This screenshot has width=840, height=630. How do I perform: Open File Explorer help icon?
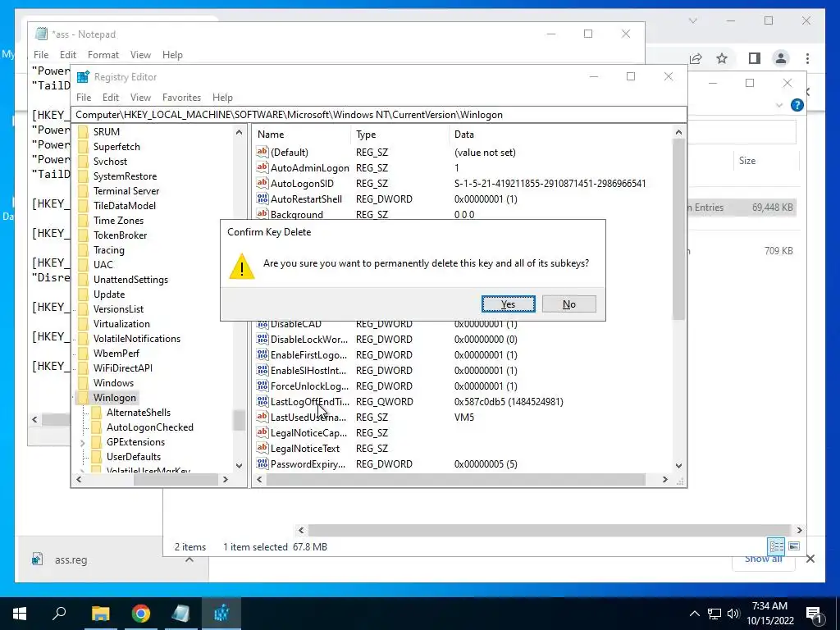[x=797, y=105]
